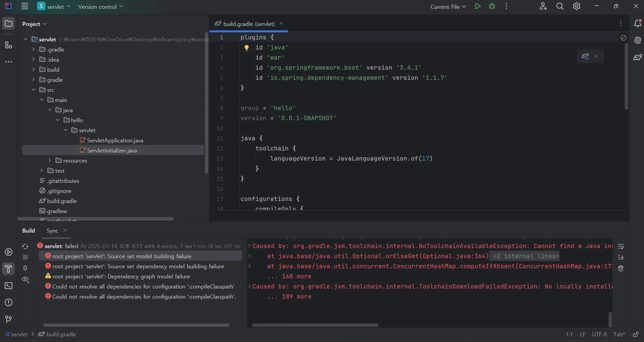The height and width of the screenshot is (342, 644).
Task: Select the Sync tab in Build panel
Action: pos(52,231)
